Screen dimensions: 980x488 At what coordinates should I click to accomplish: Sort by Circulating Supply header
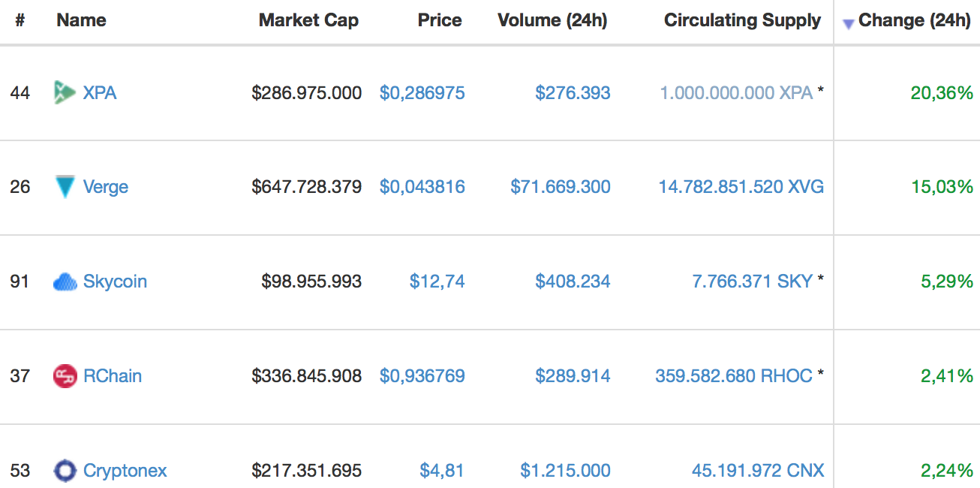pyautogui.click(x=742, y=20)
